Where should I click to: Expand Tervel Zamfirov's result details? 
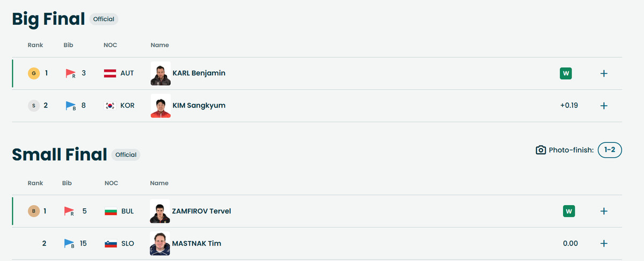pyautogui.click(x=604, y=211)
